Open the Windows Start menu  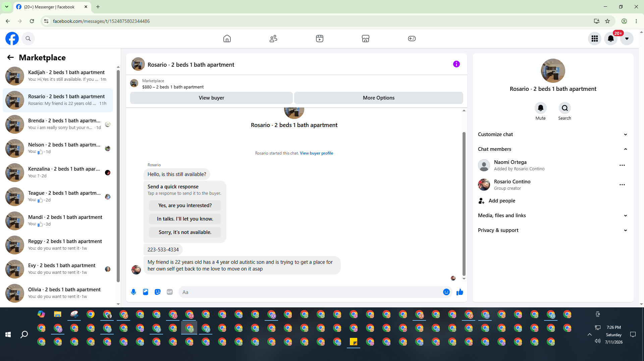click(8, 335)
